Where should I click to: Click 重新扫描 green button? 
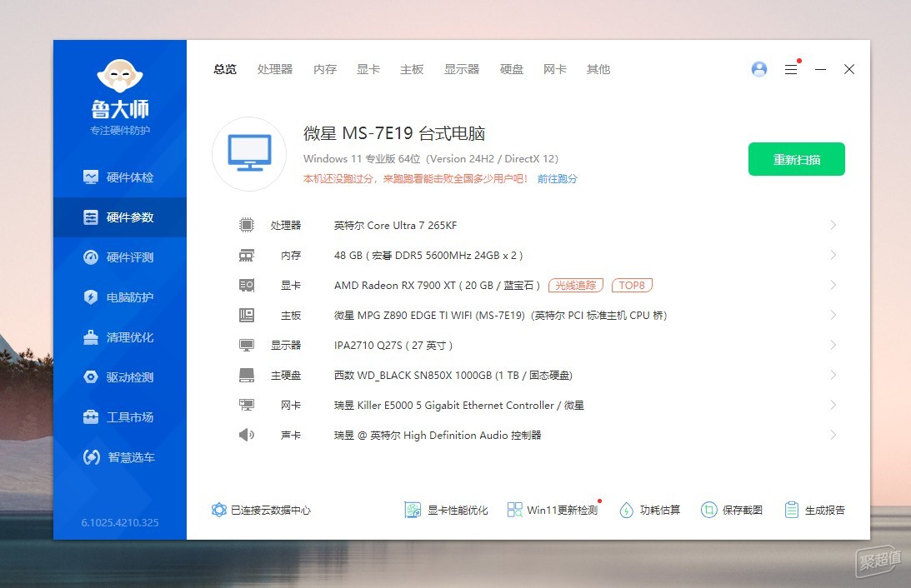(797, 159)
